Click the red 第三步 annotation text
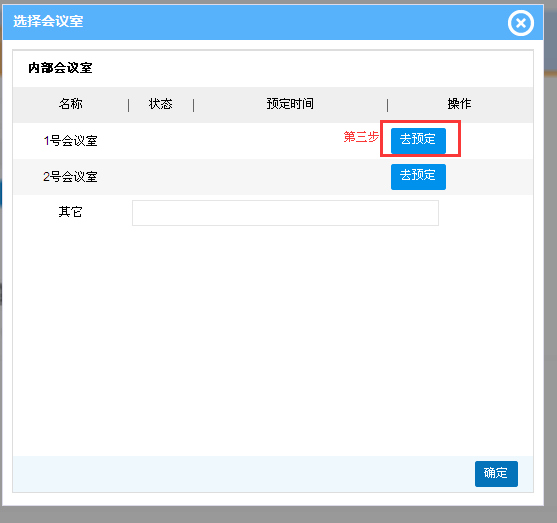The width and height of the screenshot is (557, 523). coord(361,137)
